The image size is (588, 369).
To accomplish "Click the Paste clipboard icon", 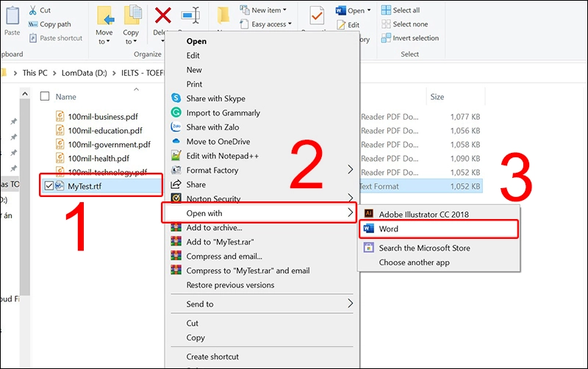I will pyautogui.click(x=12, y=15).
